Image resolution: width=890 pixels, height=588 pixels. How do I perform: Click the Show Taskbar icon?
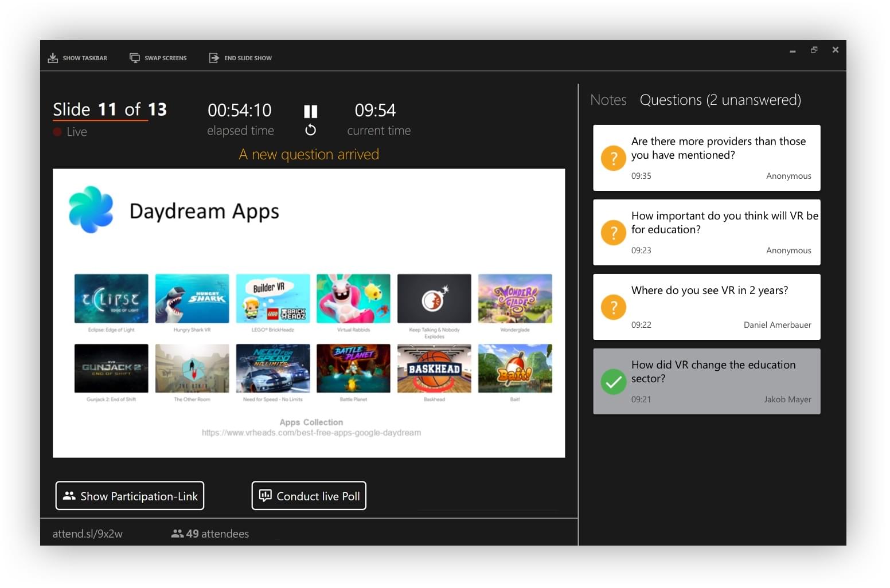point(53,57)
